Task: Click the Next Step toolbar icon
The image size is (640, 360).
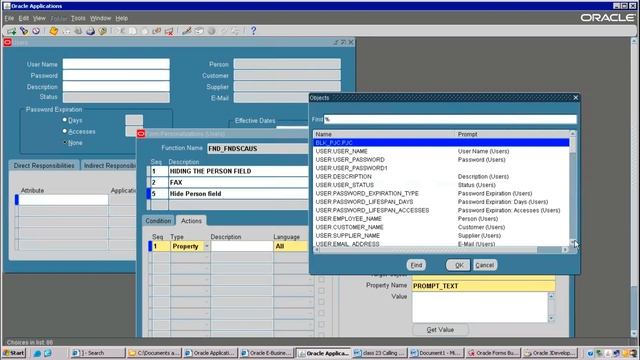Action: click(x=66, y=31)
